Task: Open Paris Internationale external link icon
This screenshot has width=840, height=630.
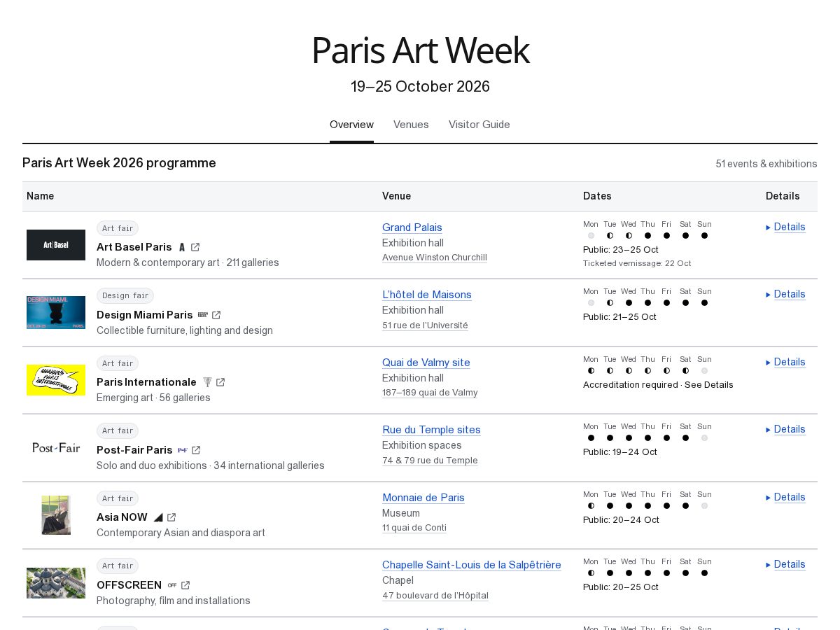Action: point(220,382)
